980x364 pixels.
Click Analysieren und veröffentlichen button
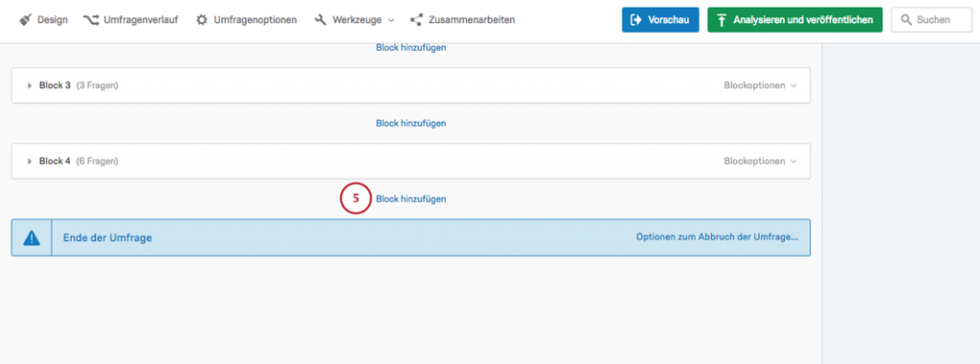(794, 20)
